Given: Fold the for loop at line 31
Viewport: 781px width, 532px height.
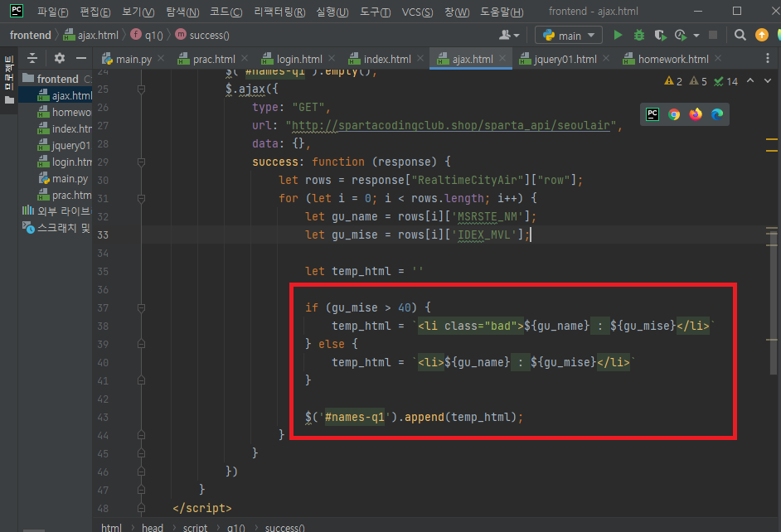Looking at the screenshot, I should coord(142,199).
